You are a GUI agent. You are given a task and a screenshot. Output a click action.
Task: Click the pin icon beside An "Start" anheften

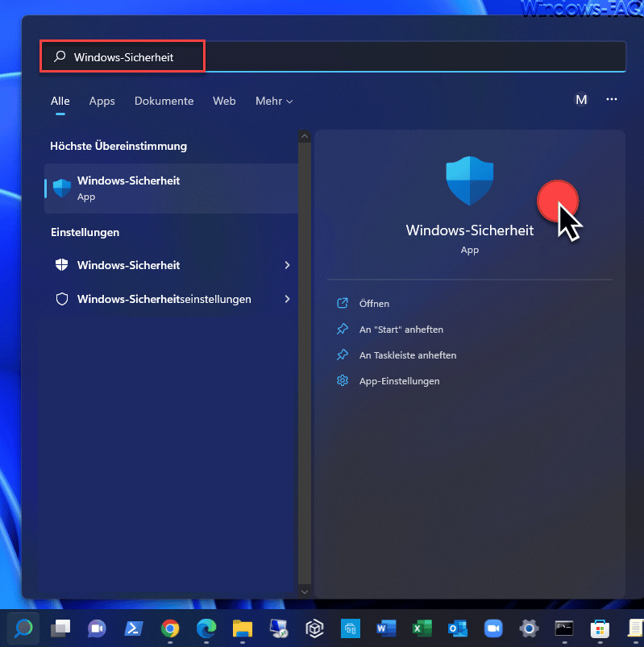(343, 330)
